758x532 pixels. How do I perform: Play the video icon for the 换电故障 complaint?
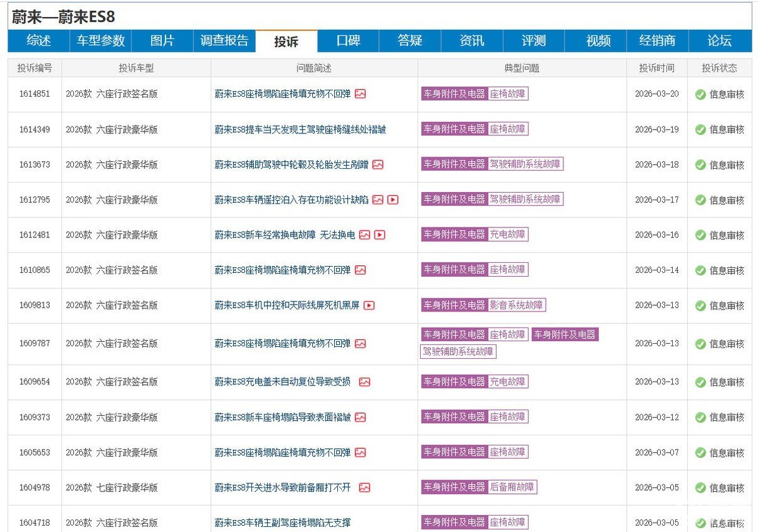tap(380, 235)
